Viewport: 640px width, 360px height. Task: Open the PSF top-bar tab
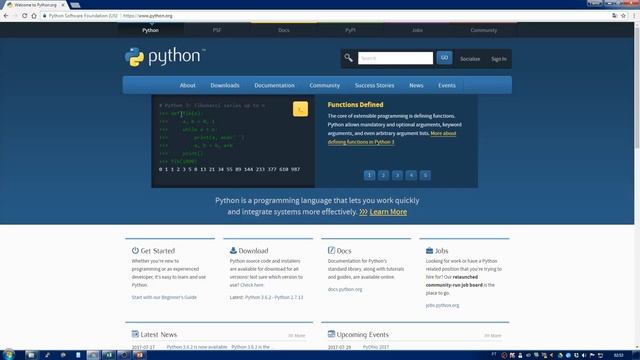coord(217,30)
